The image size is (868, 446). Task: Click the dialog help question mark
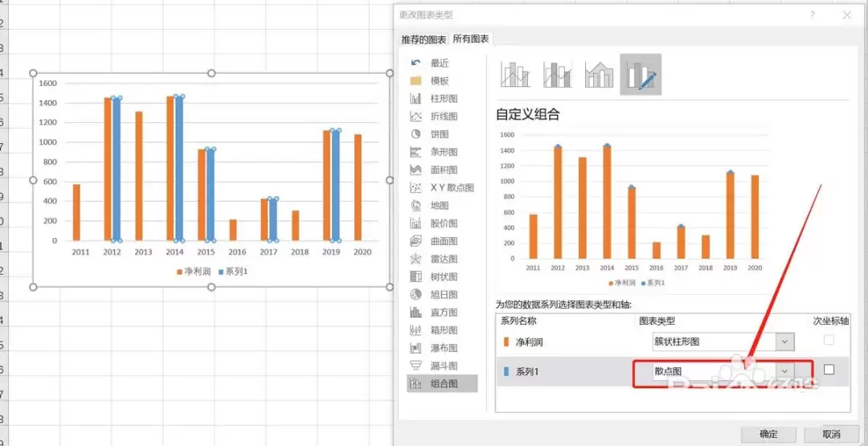[813, 15]
